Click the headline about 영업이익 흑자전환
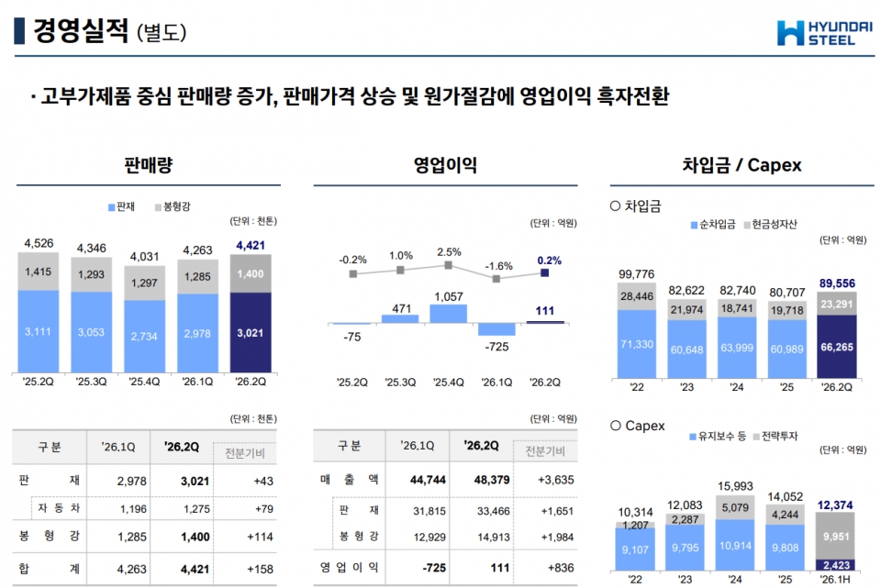 tap(350, 96)
